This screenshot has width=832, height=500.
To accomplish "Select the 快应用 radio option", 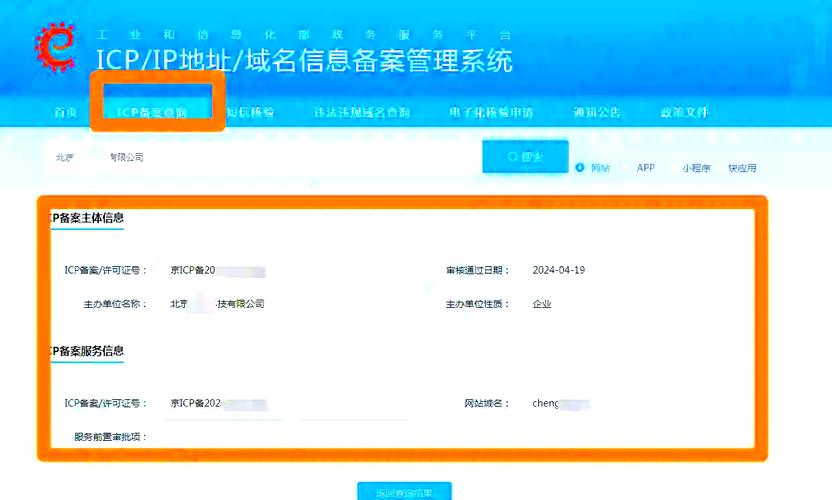I will [x=742, y=168].
